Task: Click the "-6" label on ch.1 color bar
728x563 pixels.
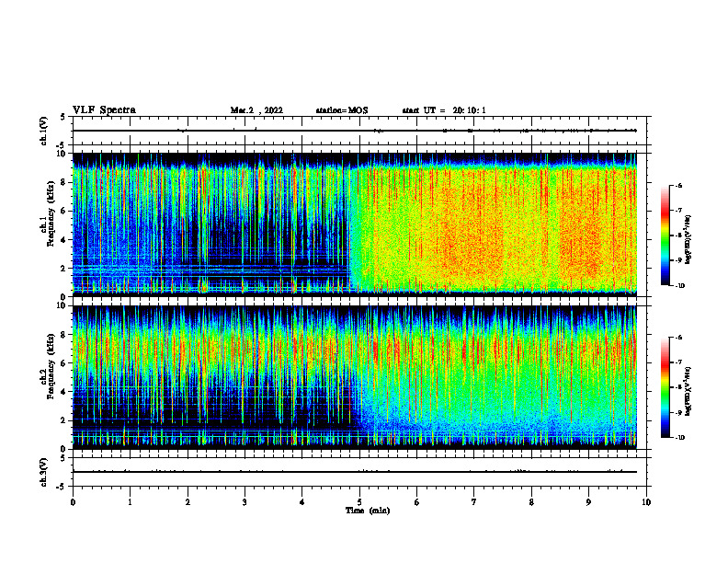Action: pyautogui.click(x=678, y=186)
